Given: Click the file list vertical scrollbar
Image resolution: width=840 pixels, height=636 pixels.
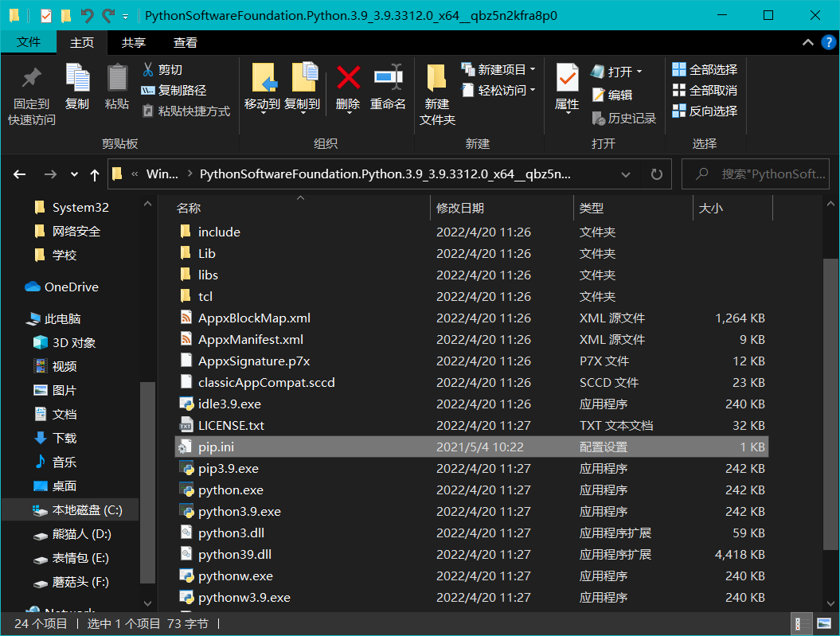Looking at the screenshot, I should (830, 404).
